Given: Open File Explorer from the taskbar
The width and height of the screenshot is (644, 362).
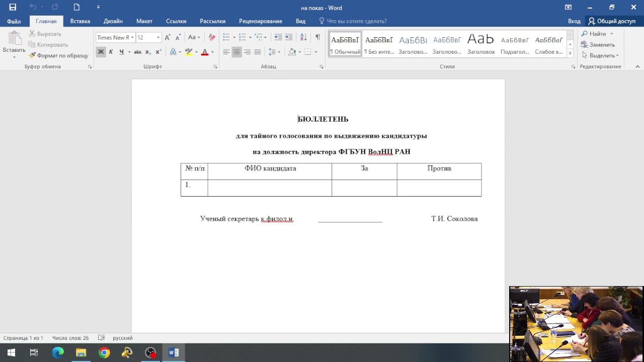Looking at the screenshot, I should pos(81,352).
